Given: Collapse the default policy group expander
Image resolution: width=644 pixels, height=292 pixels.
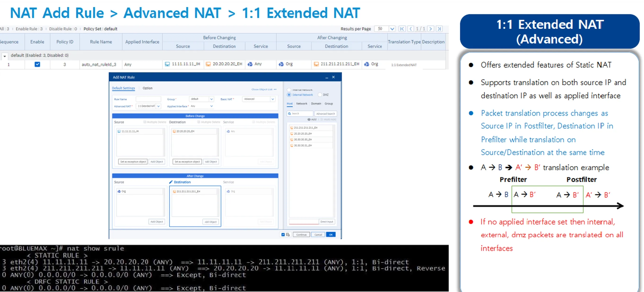Looking at the screenshot, I should (x=4, y=56).
